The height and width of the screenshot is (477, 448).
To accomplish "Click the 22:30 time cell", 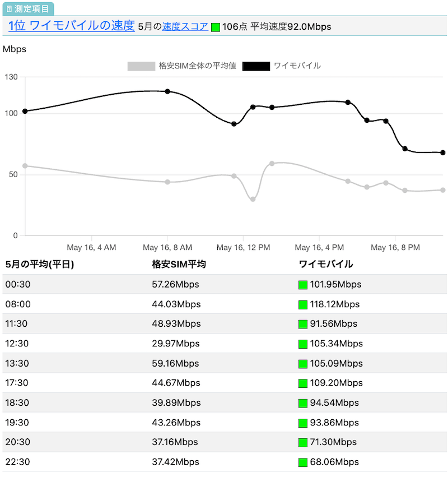I will (x=17, y=462).
